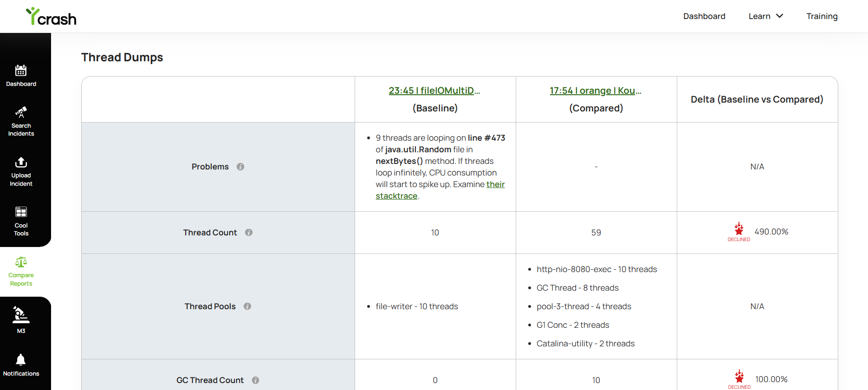This screenshot has height=390, width=868.
Task: Expand the Learn dropdown menu
Action: 766,16
